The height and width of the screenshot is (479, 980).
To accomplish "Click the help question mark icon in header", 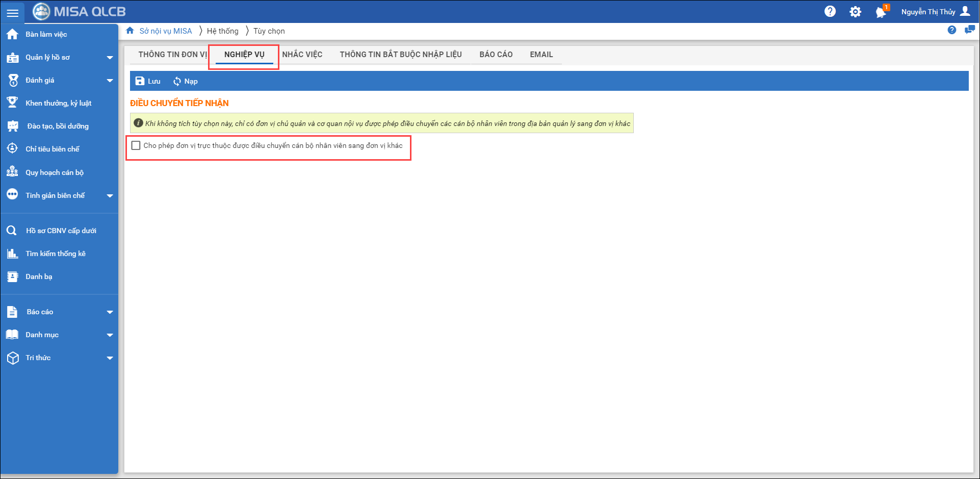I will 830,12.
